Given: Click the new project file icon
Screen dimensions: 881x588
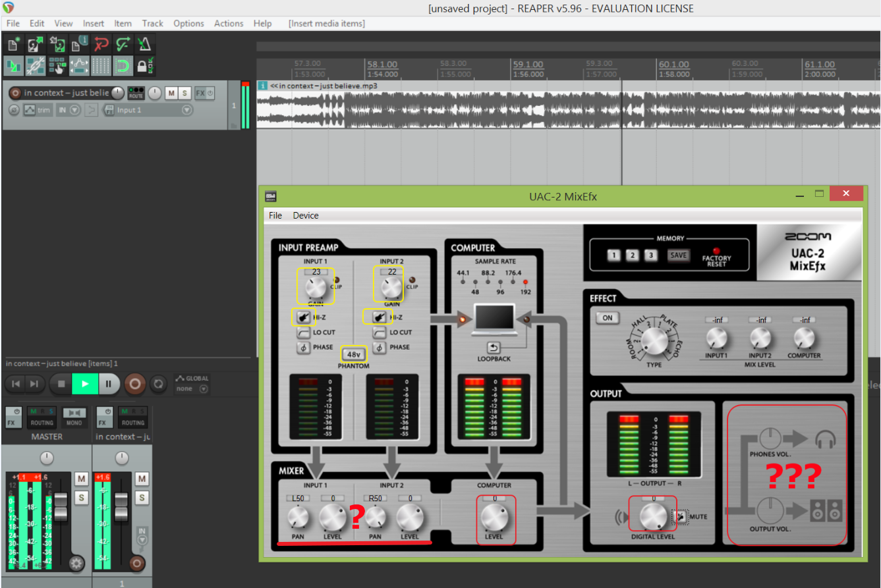Looking at the screenshot, I should pos(14,45).
